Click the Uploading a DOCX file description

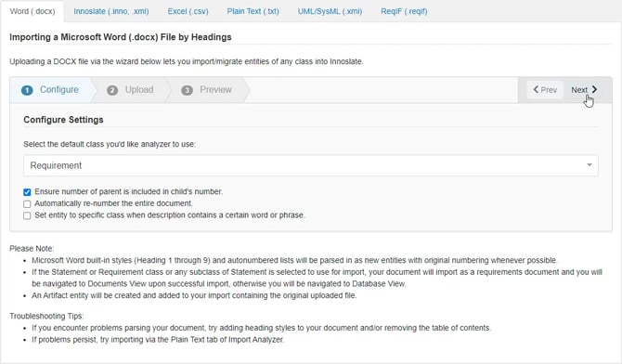187,61
